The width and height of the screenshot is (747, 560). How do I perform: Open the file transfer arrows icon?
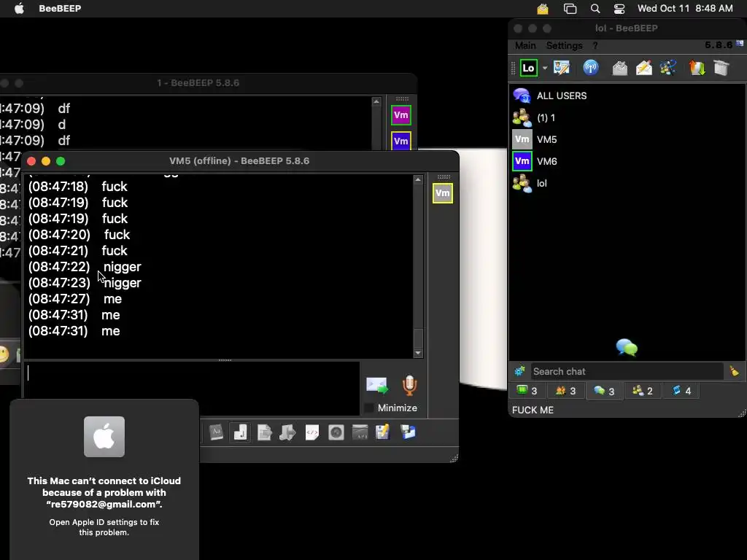coord(697,68)
